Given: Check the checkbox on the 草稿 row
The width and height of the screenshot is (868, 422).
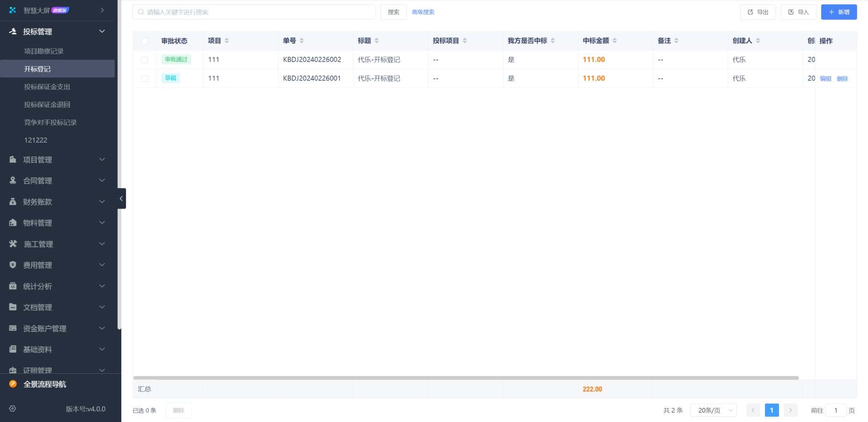Looking at the screenshot, I should coord(144,78).
